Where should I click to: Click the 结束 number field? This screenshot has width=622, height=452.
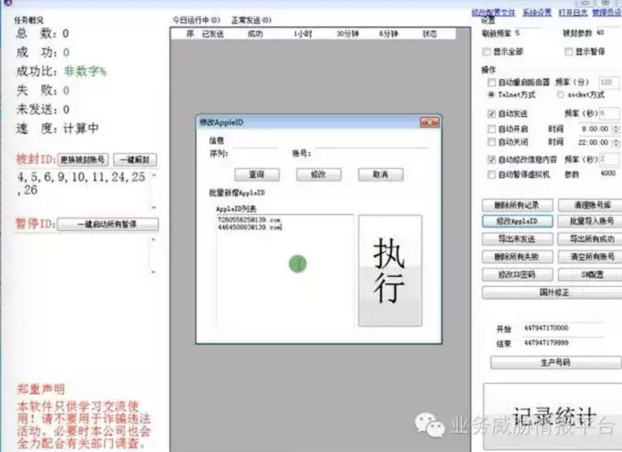pos(563,343)
